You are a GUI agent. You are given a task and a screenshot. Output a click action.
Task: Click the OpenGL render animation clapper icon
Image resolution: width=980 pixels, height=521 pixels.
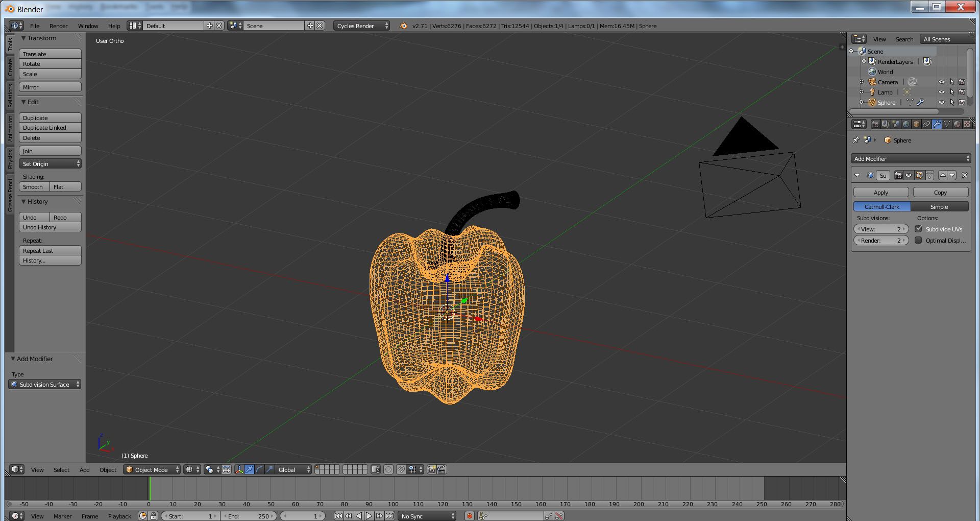[442, 469]
